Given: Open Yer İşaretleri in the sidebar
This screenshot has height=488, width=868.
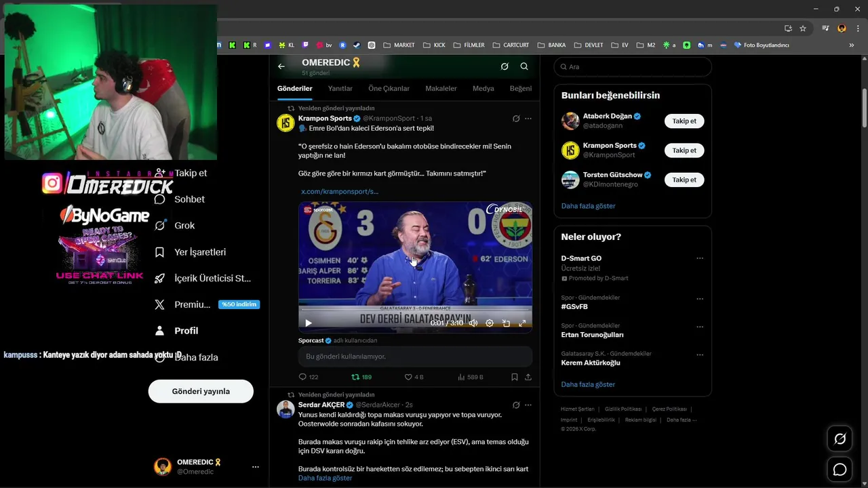Looking at the screenshot, I should [191, 252].
